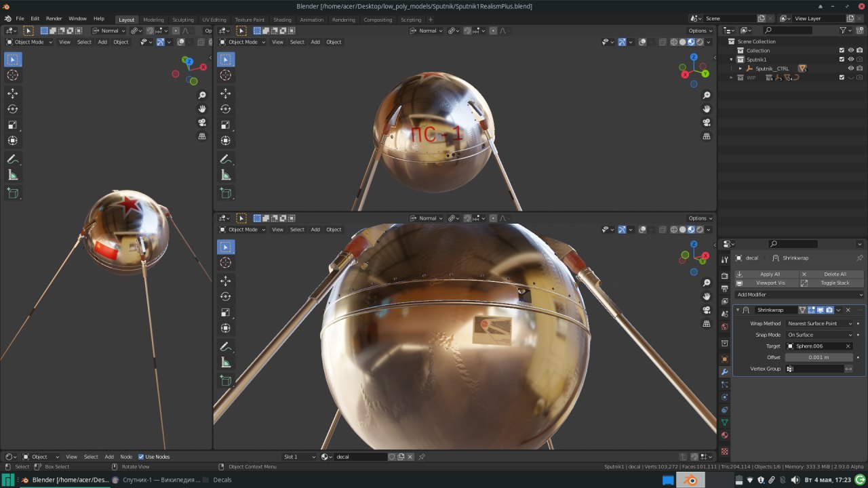868x488 pixels.
Task: Open the World properties globe tab
Action: coord(724,327)
